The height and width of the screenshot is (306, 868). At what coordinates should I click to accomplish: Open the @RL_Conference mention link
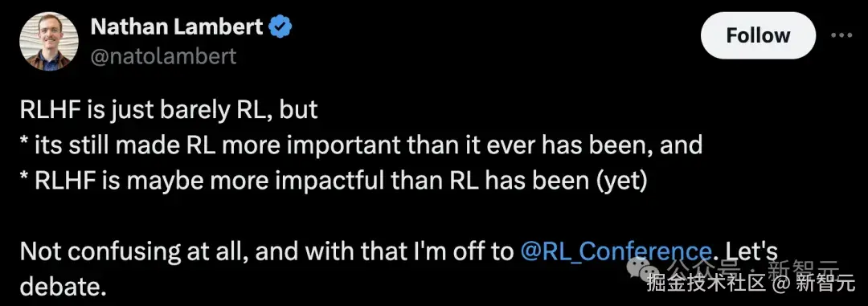coord(616,251)
